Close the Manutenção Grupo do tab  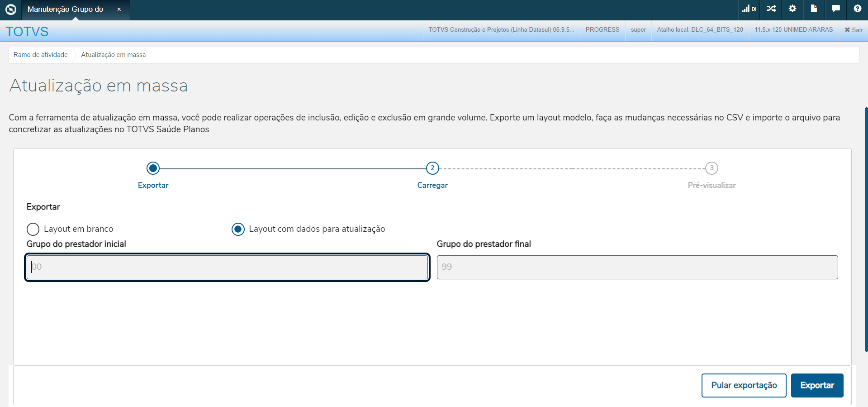[119, 10]
